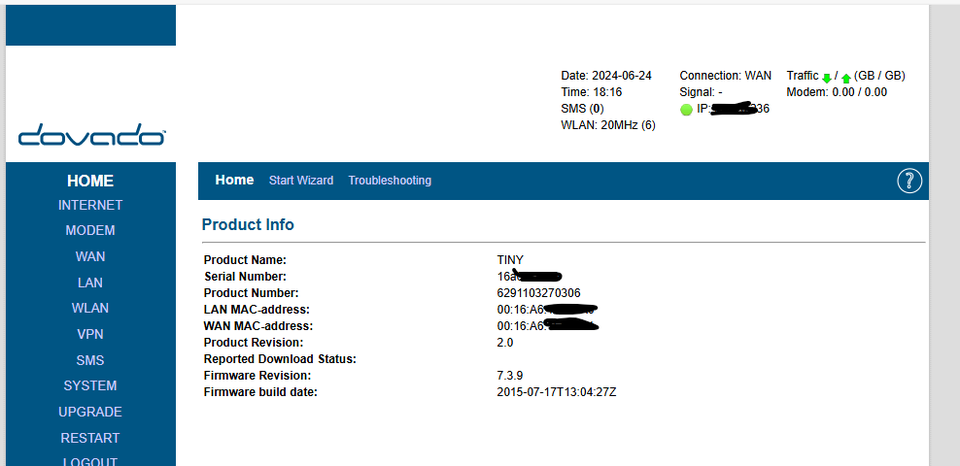
Task: Click the Dovado logo
Action: pos(91,135)
